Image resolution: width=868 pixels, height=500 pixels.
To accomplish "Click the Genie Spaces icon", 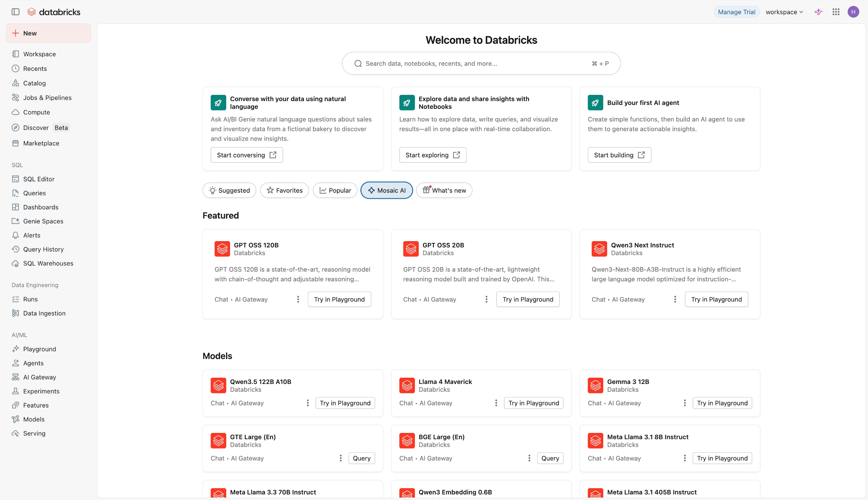I will point(15,221).
